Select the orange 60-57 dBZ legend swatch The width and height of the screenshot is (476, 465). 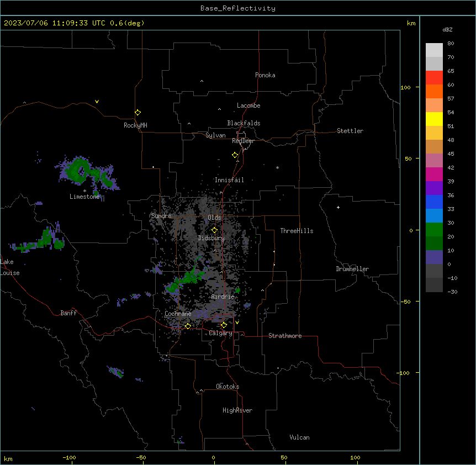click(434, 91)
